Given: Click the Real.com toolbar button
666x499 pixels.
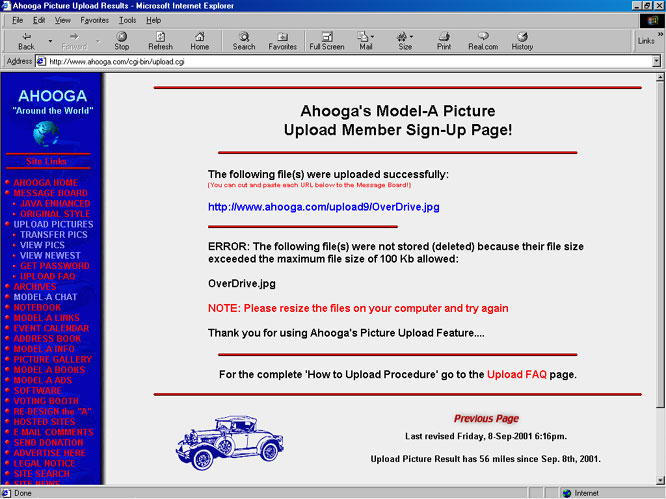Looking at the screenshot, I should tap(482, 40).
